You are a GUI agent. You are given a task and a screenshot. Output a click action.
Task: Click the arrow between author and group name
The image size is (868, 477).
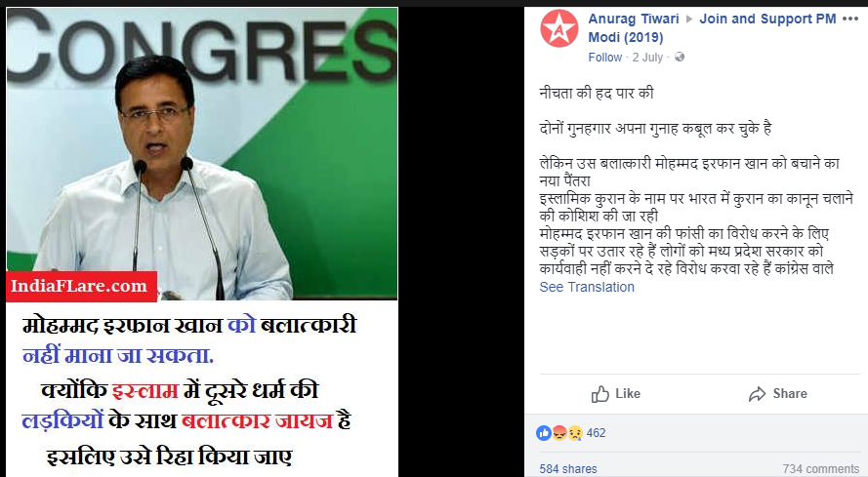689,20
